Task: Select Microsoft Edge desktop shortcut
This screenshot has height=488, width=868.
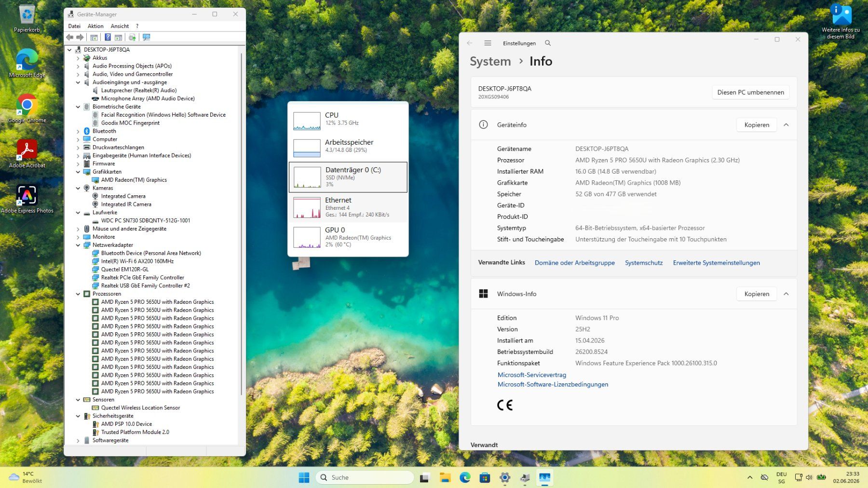Action: click(x=27, y=64)
